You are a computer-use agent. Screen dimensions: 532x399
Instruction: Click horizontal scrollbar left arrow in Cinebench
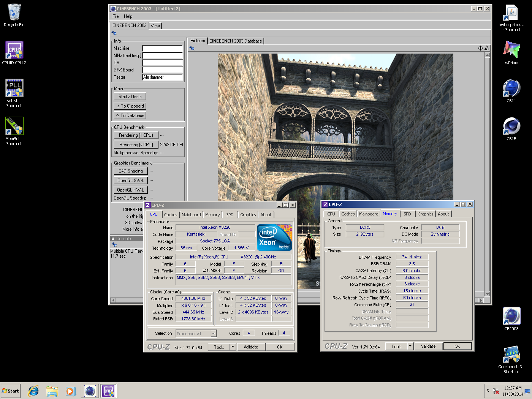click(113, 300)
